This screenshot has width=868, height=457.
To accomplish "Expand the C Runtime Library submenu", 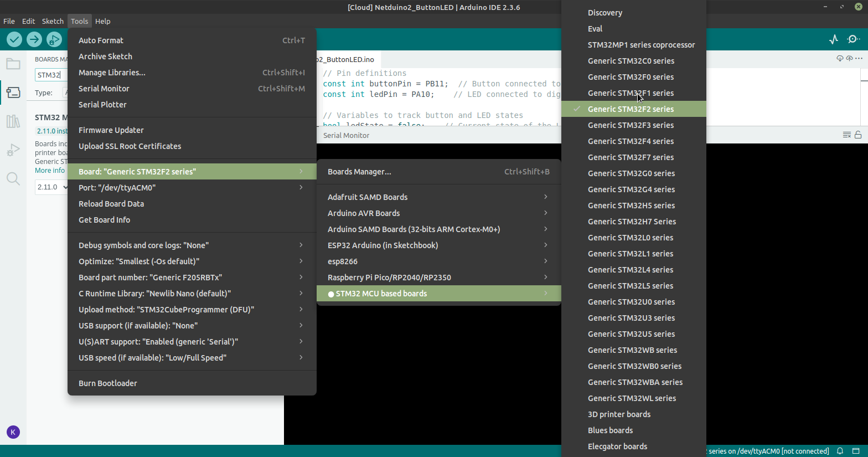I will pyautogui.click(x=192, y=294).
